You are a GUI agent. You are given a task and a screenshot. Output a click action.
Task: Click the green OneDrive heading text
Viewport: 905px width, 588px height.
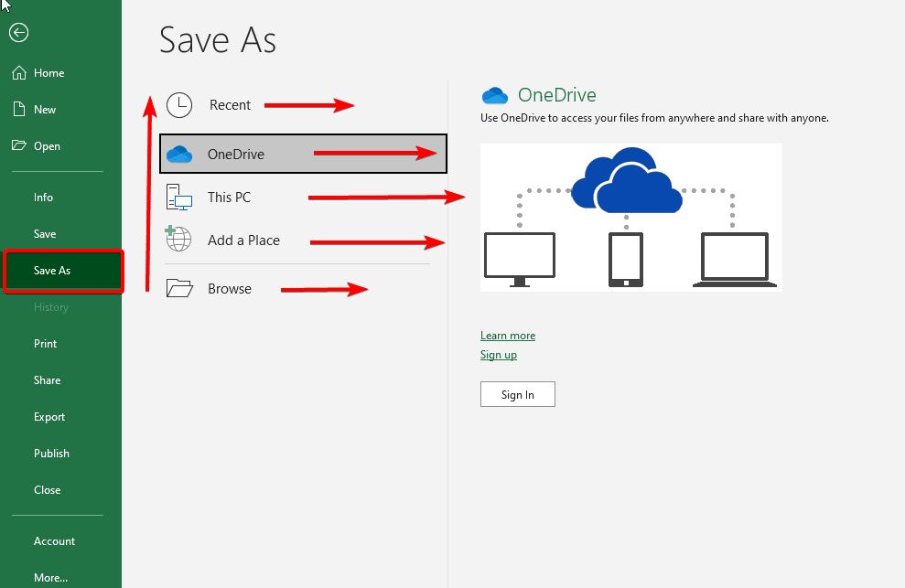(x=556, y=94)
